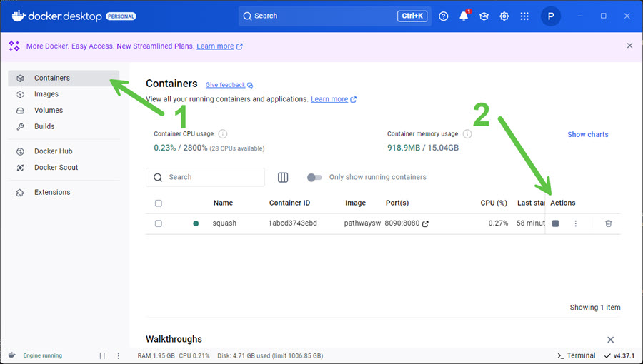The width and height of the screenshot is (643, 364).
Task: Open column display options icon
Action: coord(283,177)
